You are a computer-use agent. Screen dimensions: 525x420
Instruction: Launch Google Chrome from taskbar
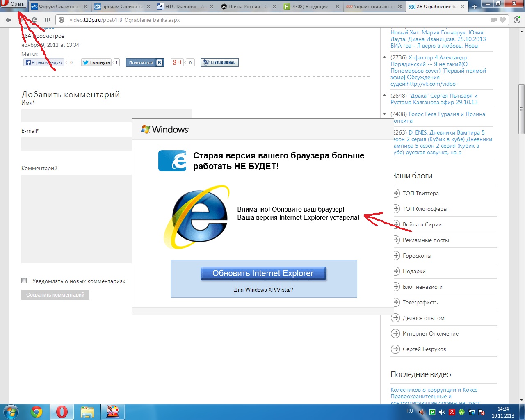(x=37, y=412)
